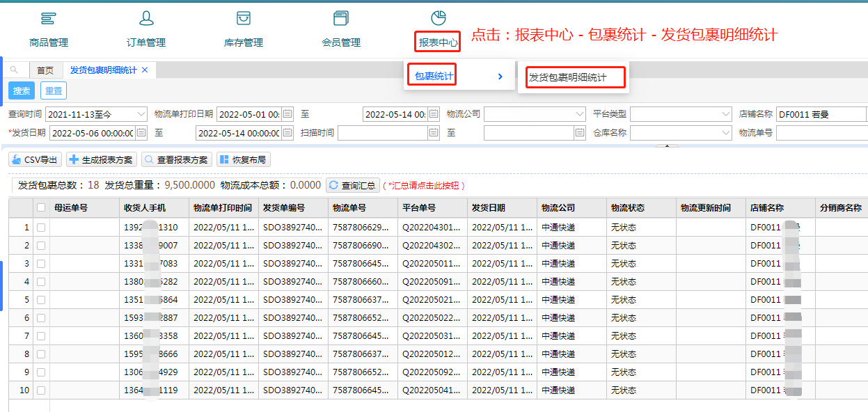Open 会员管理 module icon

coord(341,19)
